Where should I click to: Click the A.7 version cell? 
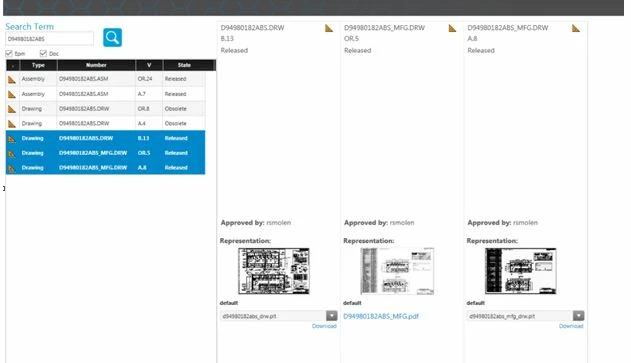click(142, 94)
